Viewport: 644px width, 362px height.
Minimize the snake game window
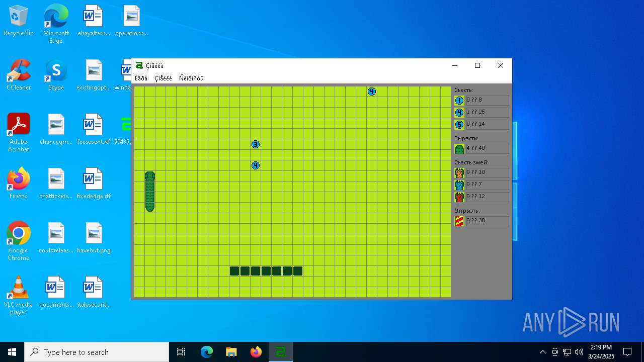pyautogui.click(x=455, y=65)
